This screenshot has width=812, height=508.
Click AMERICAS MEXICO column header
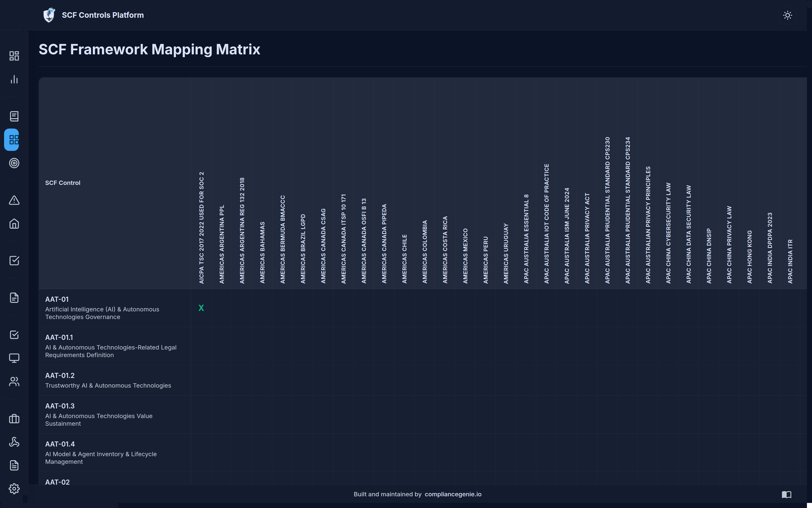tap(465, 256)
